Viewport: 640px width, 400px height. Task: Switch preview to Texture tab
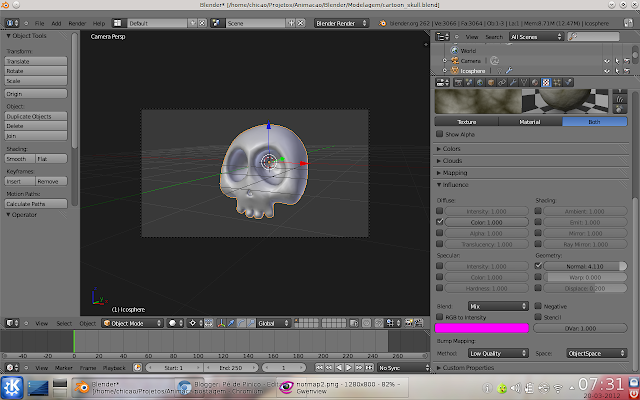(467, 122)
